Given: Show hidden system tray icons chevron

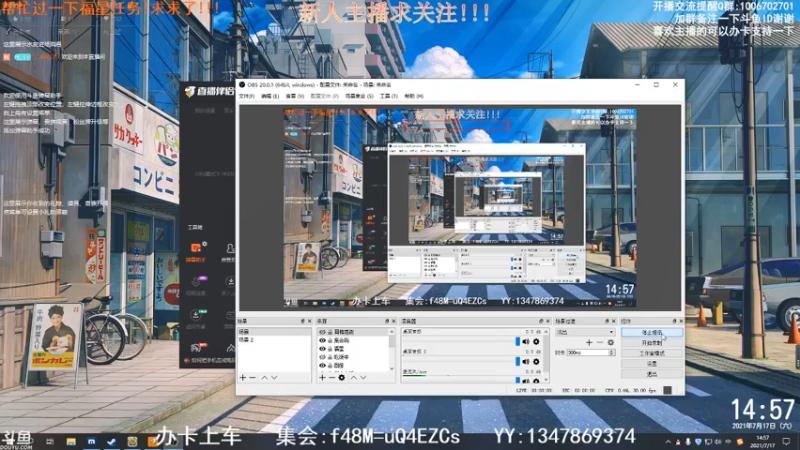Looking at the screenshot, I should click(x=668, y=441).
